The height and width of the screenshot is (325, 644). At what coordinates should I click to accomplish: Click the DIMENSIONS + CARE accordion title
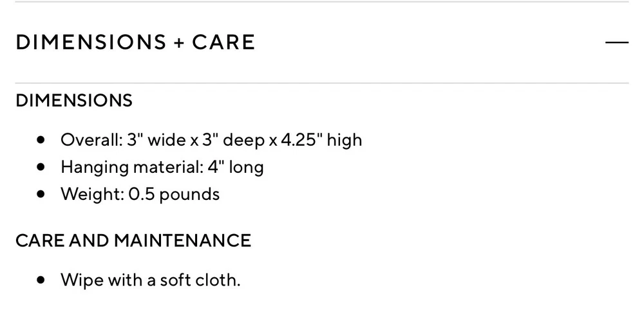pos(135,43)
